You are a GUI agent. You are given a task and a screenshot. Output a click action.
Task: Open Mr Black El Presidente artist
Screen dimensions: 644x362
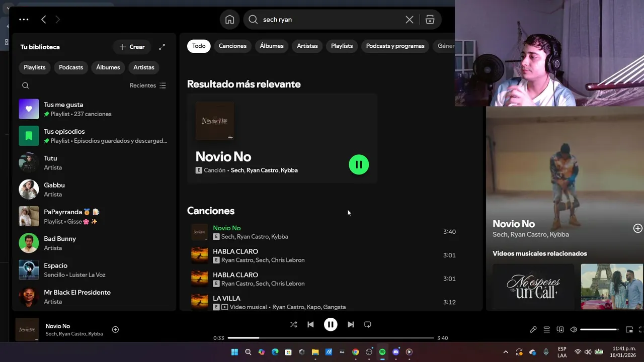tap(94, 297)
